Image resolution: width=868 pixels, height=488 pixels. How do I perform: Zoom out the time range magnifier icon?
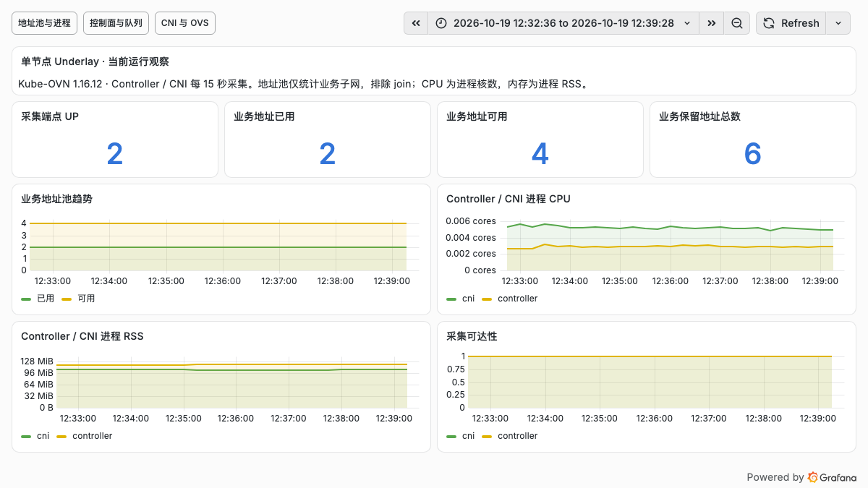(736, 23)
